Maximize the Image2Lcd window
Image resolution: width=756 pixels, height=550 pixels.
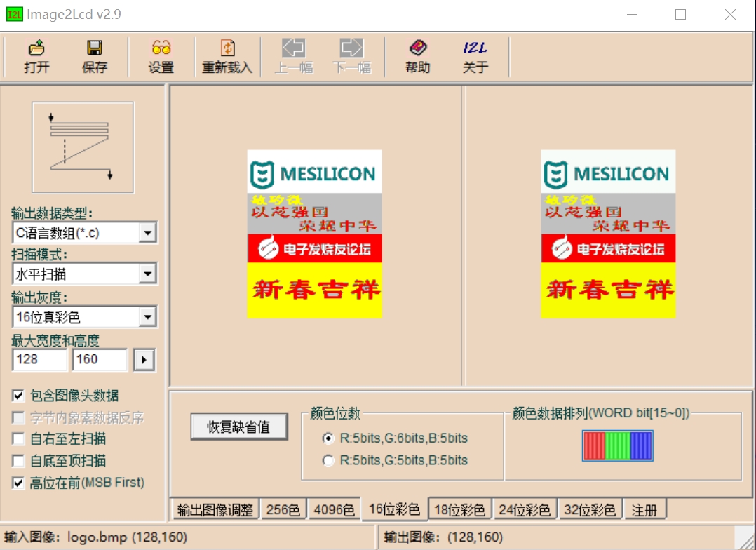tap(681, 15)
